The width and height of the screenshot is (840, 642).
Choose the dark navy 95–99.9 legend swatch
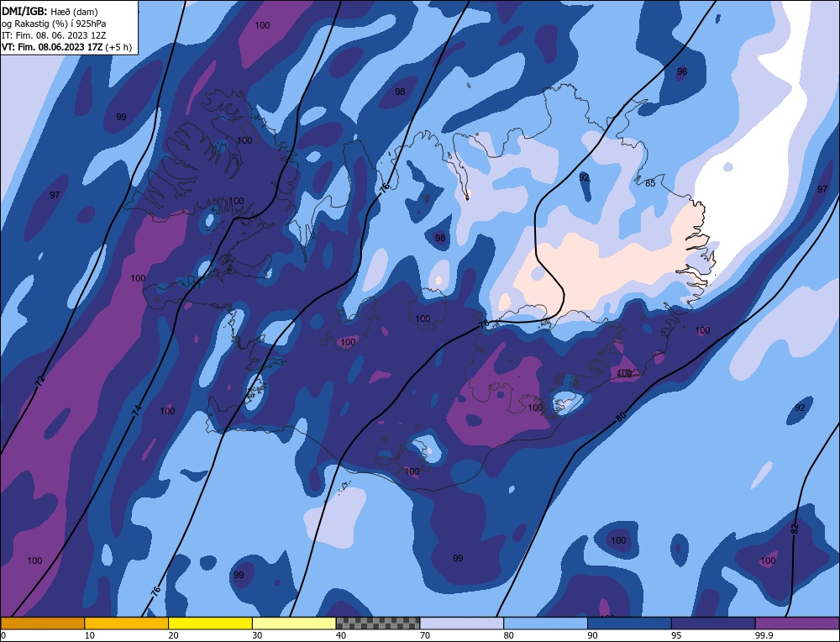[713, 624]
